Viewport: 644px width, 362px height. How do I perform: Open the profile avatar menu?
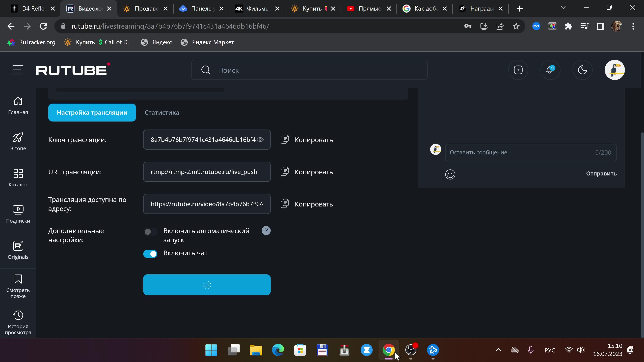tap(614, 70)
